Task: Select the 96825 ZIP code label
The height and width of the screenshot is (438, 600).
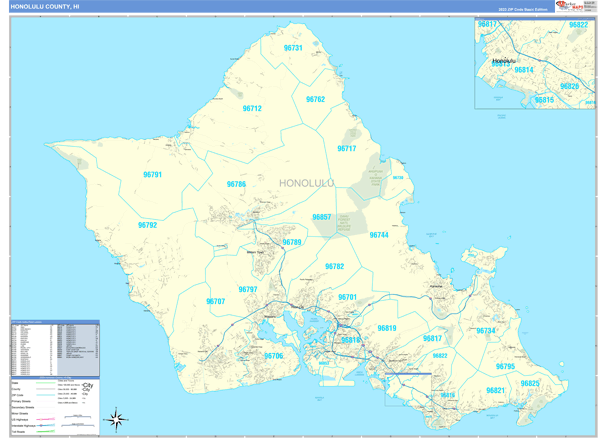Action: (529, 383)
